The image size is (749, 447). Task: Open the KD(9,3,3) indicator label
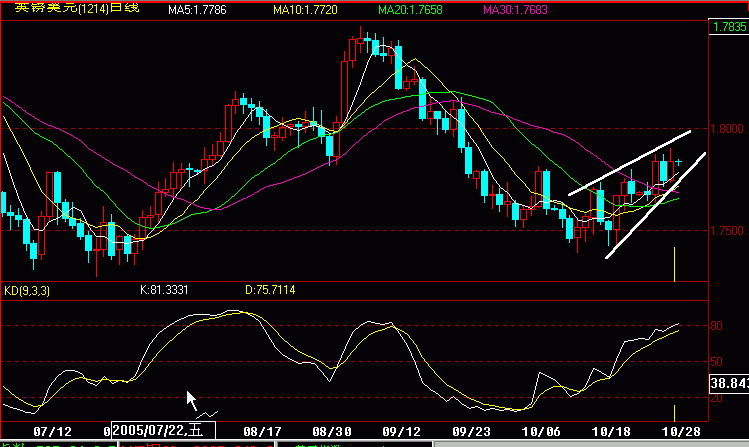(27, 291)
